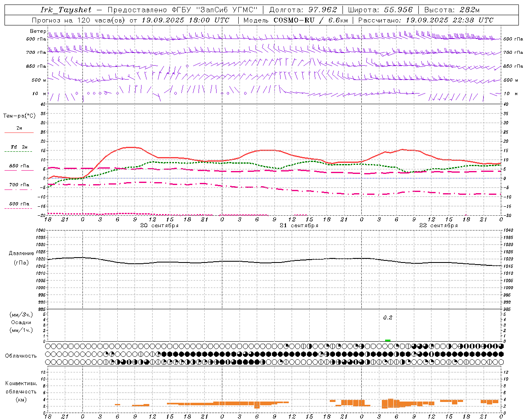Select the text Предоставлено ФГБУ "ЗапСиб УГМС"

183,10
